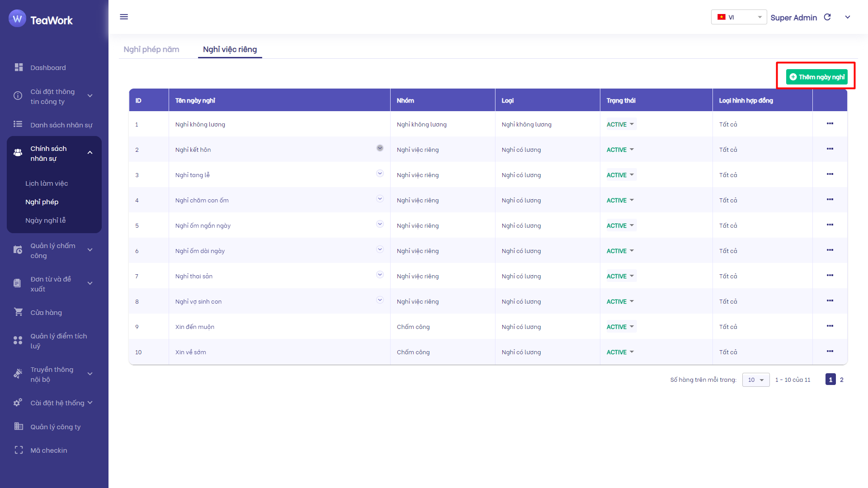Click the loyalty points management icon
The width and height of the screenshot is (868, 488).
18,340
